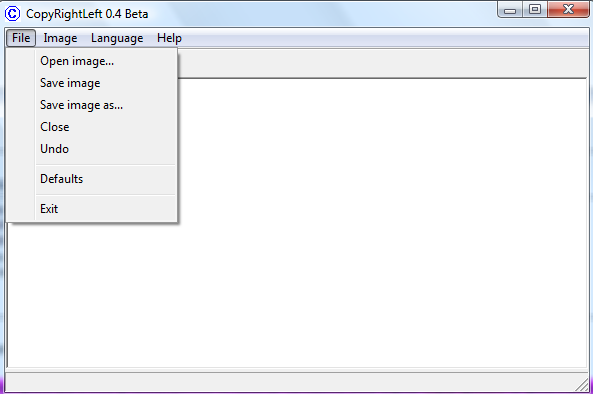
Task: Click the window resize grip corner
Action: click(582, 385)
